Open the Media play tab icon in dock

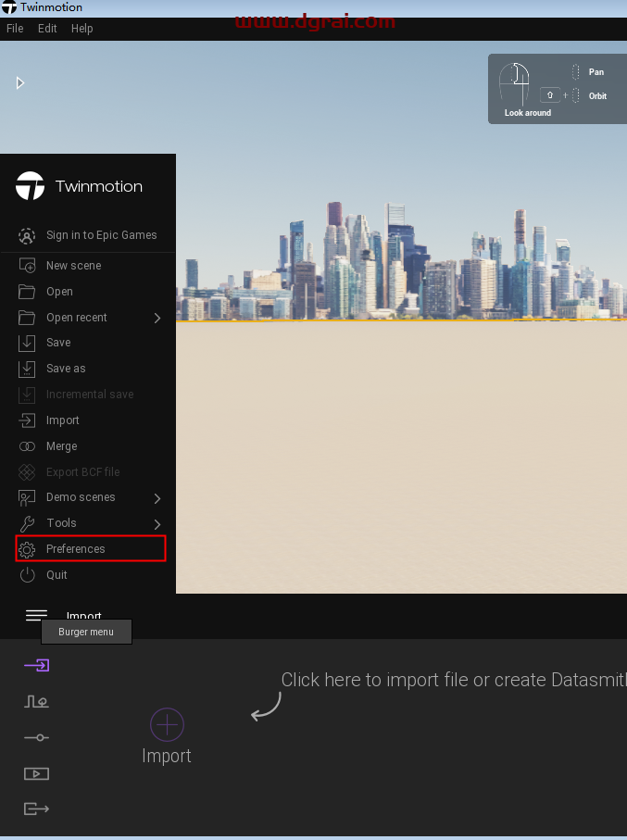click(x=36, y=773)
